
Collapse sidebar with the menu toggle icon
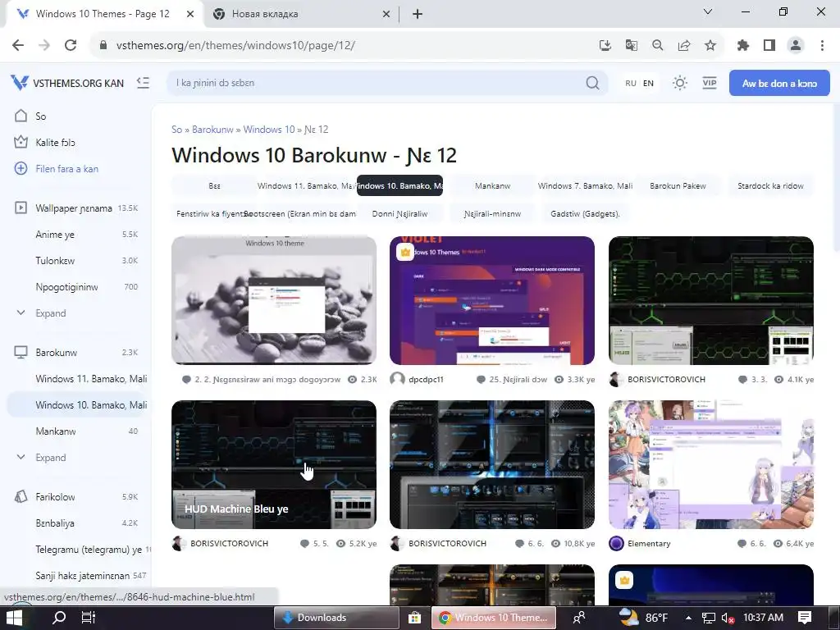tap(143, 83)
